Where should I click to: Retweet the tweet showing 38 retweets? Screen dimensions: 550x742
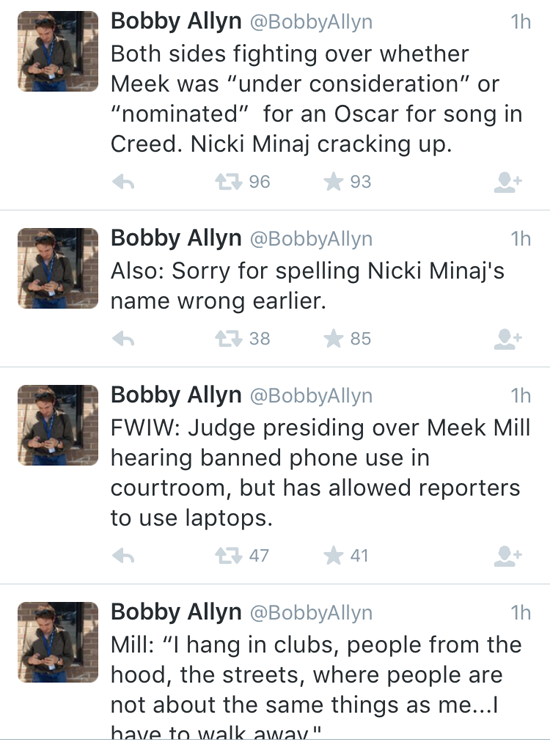pos(229,339)
